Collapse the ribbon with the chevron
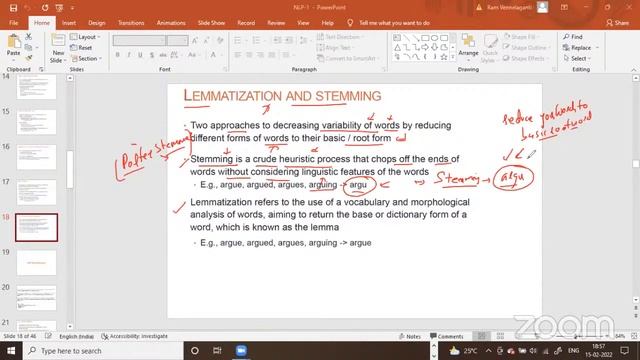This screenshot has height=360, width=640. [x=634, y=70]
